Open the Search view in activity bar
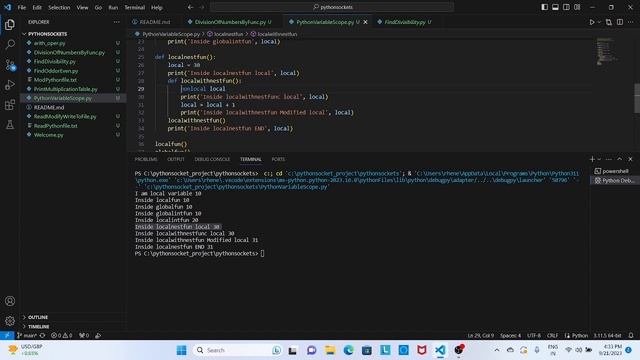The height and width of the screenshot is (360, 640). point(10,44)
